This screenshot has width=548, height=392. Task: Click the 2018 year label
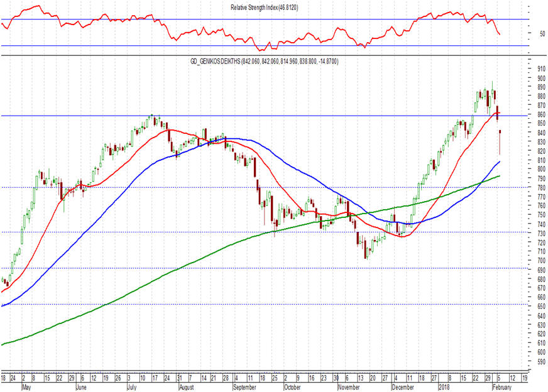coord(444,388)
